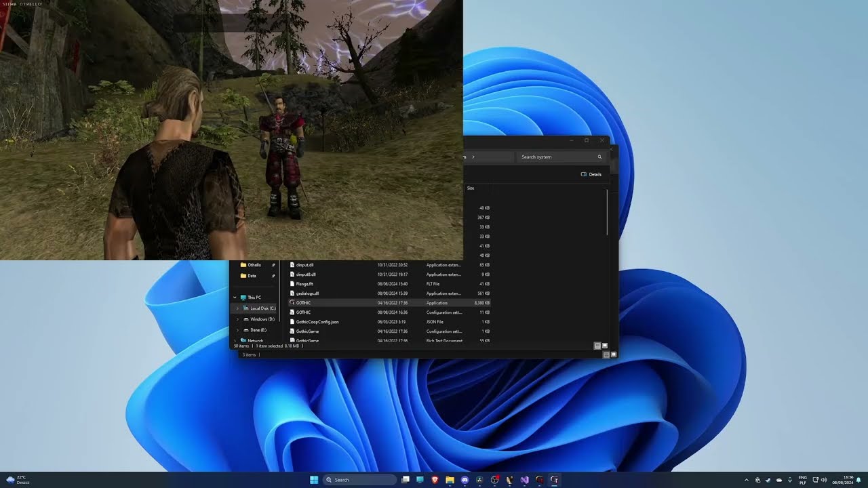Viewport: 868px width, 488px height.
Task: Select Windows (D:) in navigation pane
Action: click(258, 319)
